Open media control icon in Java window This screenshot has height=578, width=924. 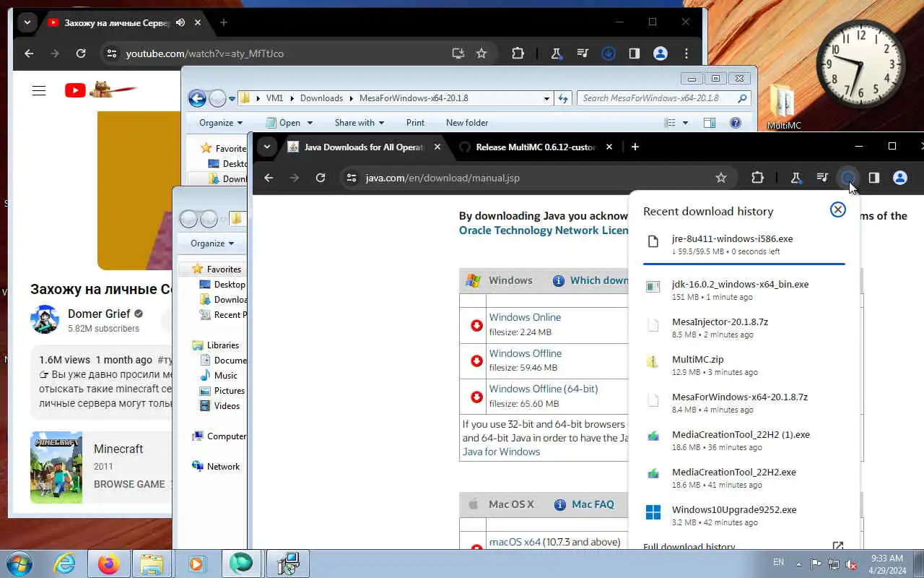822,178
